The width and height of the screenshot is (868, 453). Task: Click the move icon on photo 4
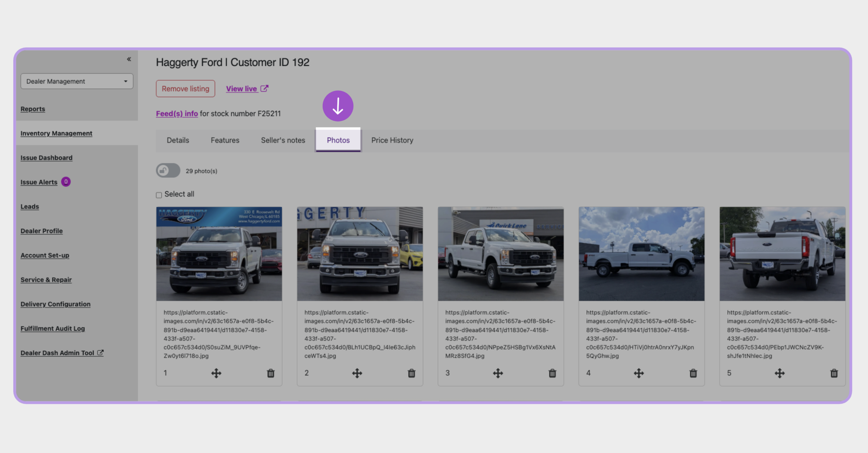coord(639,373)
